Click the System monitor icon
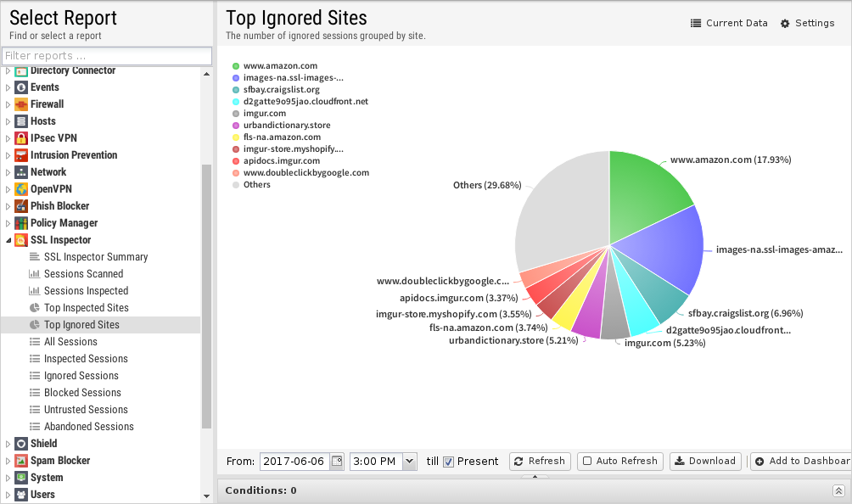The width and height of the screenshot is (852, 504). tap(21, 478)
